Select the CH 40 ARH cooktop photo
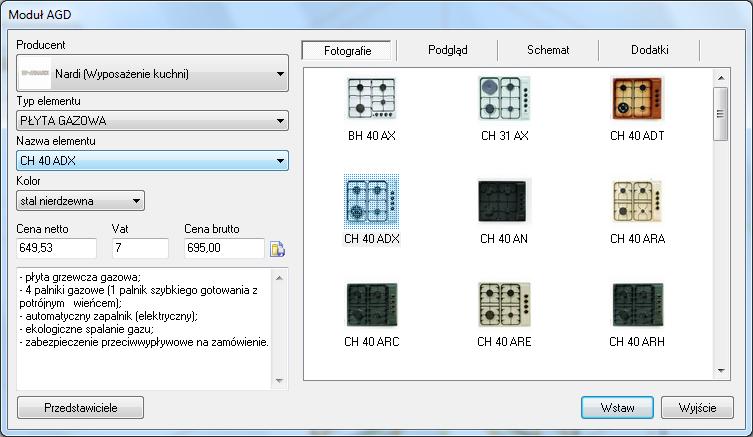This screenshot has width=753, height=437. [637, 304]
